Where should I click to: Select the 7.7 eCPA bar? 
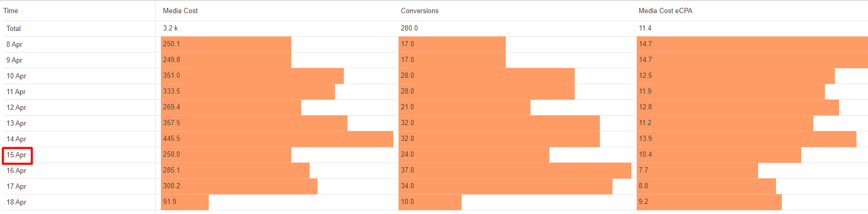[697, 170]
